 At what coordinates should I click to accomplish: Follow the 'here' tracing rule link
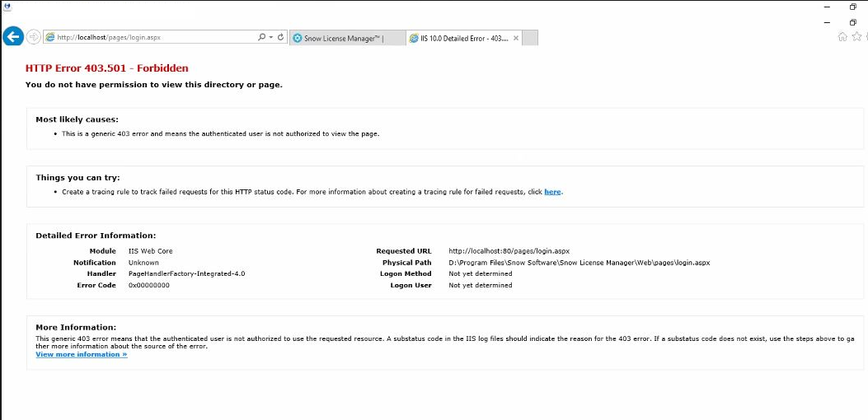point(552,192)
